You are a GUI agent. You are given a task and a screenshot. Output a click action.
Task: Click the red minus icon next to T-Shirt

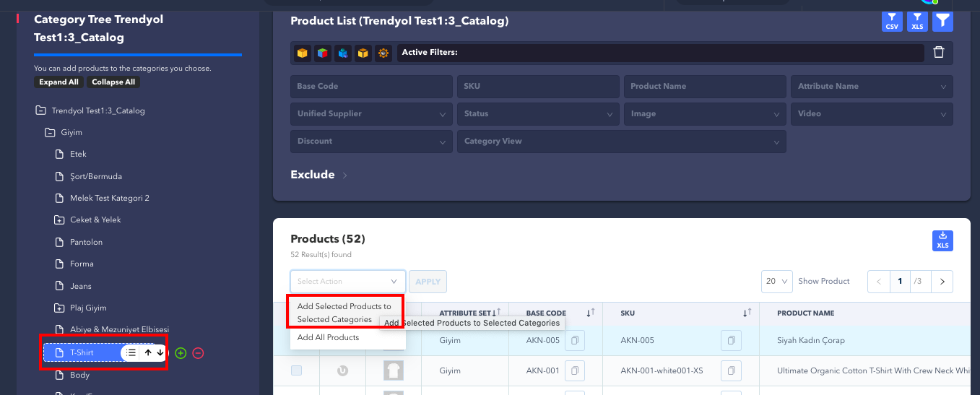click(198, 353)
